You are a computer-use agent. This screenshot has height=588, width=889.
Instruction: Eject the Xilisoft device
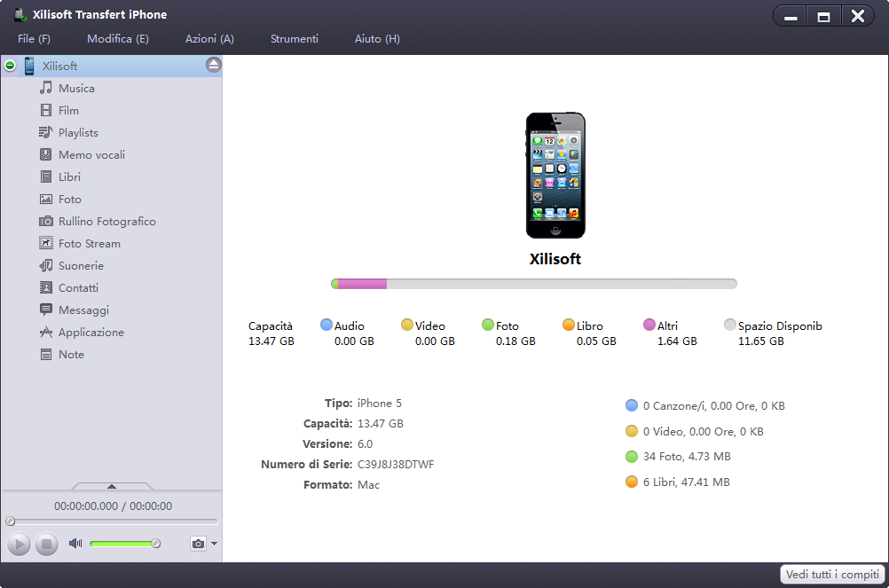pyautogui.click(x=213, y=65)
